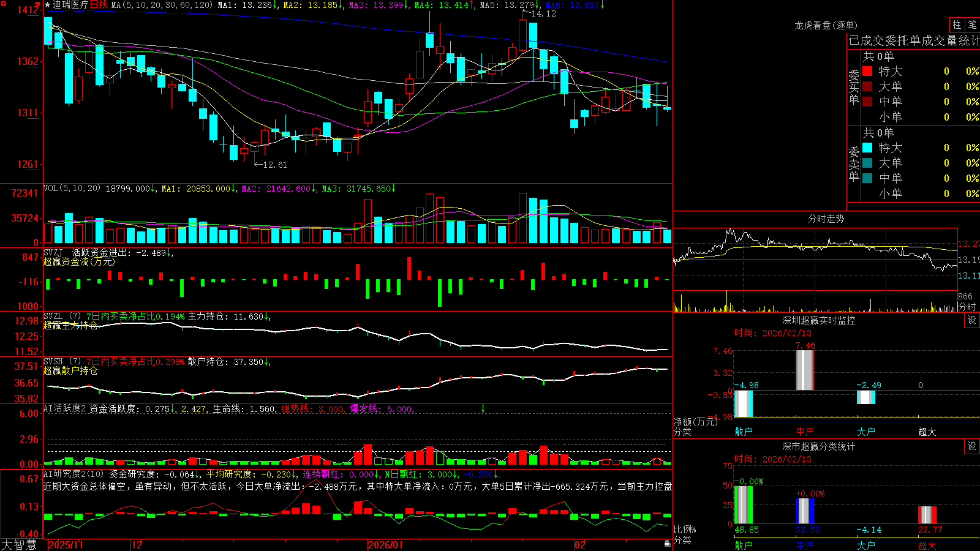Click the lock icon at chart bottom
The width and height of the screenshot is (980, 551).
coord(667,543)
